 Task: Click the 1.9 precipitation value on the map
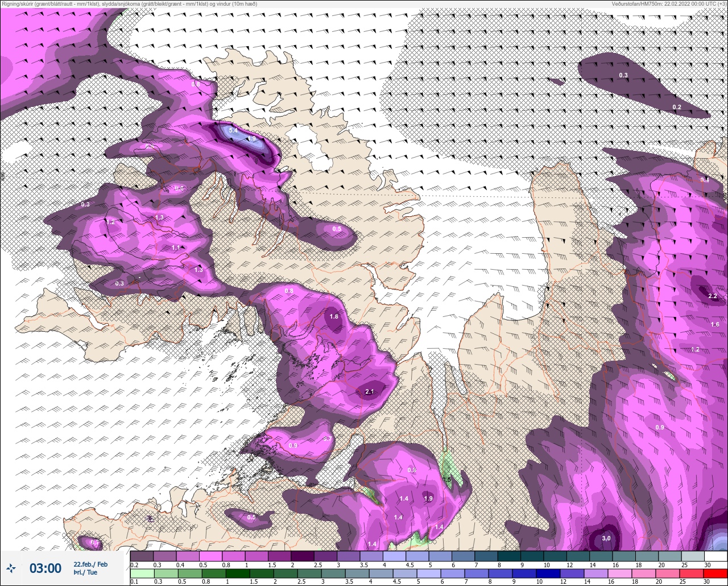click(428, 498)
